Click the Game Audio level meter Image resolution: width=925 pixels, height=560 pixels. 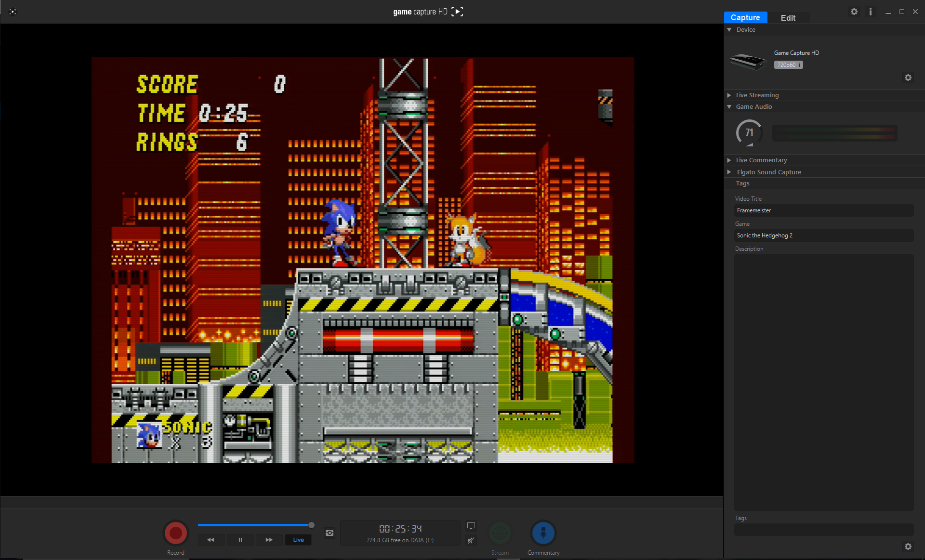[834, 133]
